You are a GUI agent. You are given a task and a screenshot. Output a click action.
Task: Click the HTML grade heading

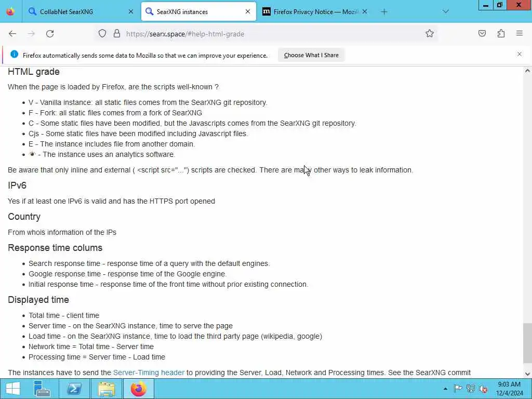tap(34, 72)
